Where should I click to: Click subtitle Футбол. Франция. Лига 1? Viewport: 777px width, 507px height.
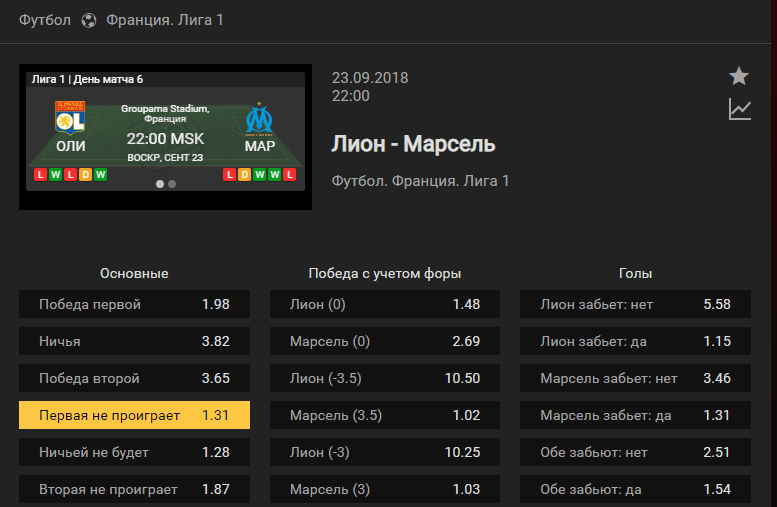420,181
